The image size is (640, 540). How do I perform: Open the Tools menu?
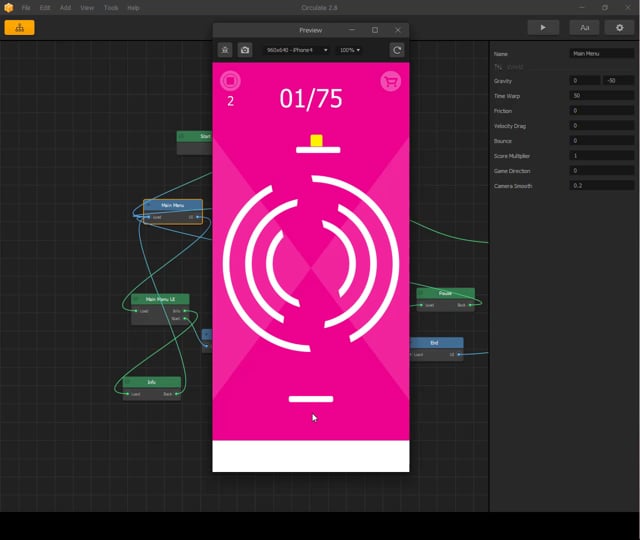pyautogui.click(x=111, y=8)
